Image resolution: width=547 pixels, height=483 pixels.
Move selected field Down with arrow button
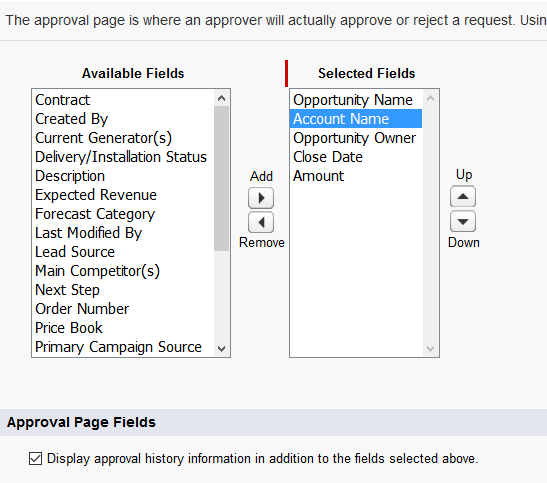tap(463, 221)
